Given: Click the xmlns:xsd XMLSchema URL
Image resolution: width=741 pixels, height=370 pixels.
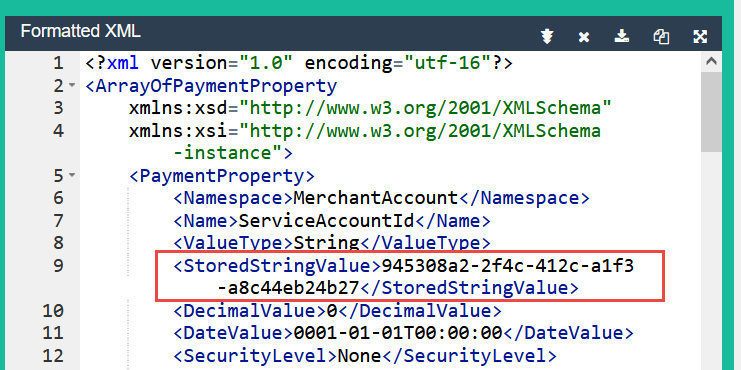Looking at the screenshot, I should 425,108.
